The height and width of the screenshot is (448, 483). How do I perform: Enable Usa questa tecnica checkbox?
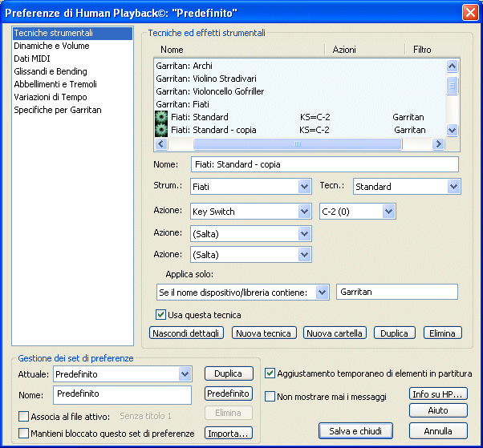tap(161, 315)
